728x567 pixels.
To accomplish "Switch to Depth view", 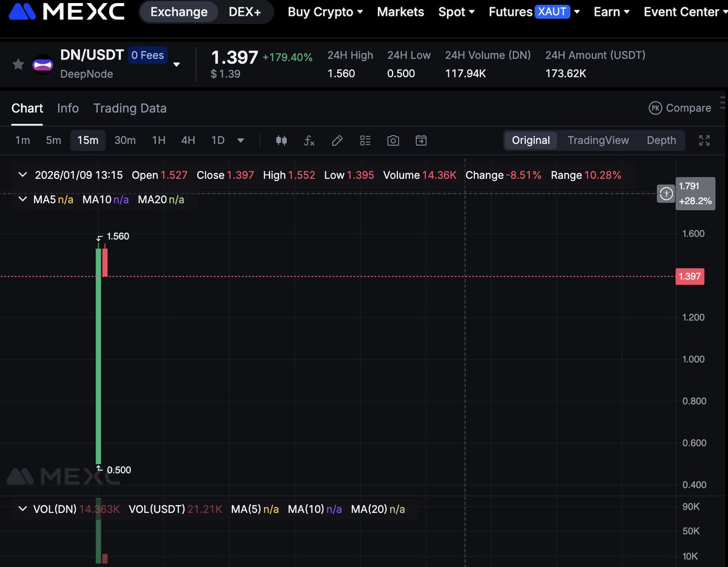I will pyautogui.click(x=661, y=140).
